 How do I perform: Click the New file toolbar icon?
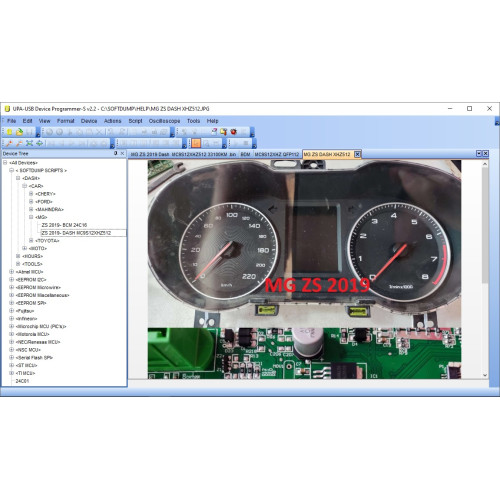click(x=10, y=132)
